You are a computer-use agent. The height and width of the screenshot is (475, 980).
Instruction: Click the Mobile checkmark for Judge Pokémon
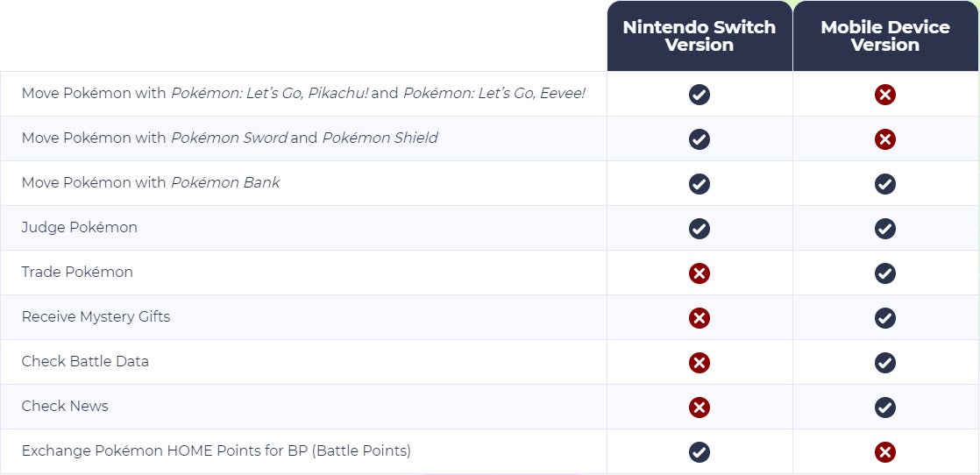[x=885, y=228]
